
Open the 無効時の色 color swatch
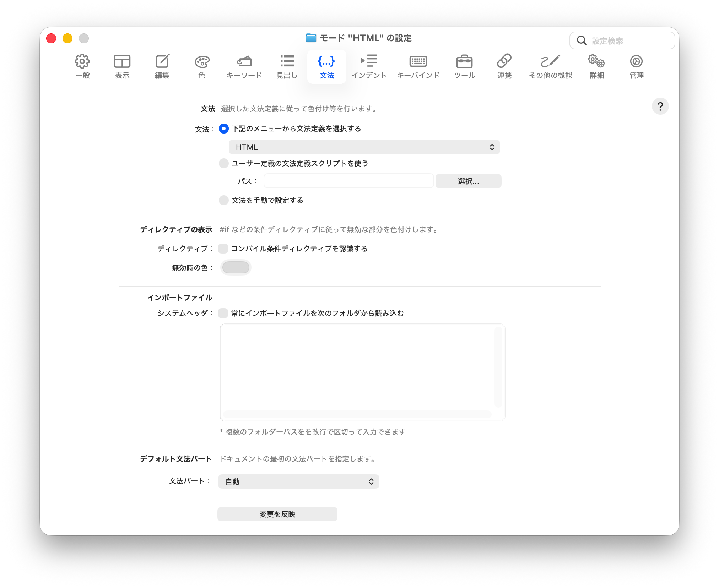click(x=236, y=267)
